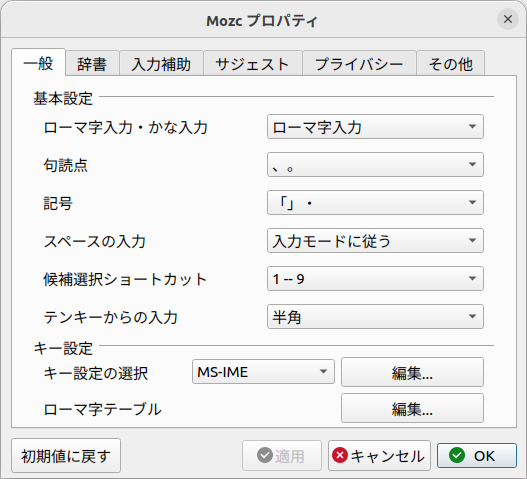
Task: Expand the 記号 symbol style dropdown
Action: tap(375, 203)
